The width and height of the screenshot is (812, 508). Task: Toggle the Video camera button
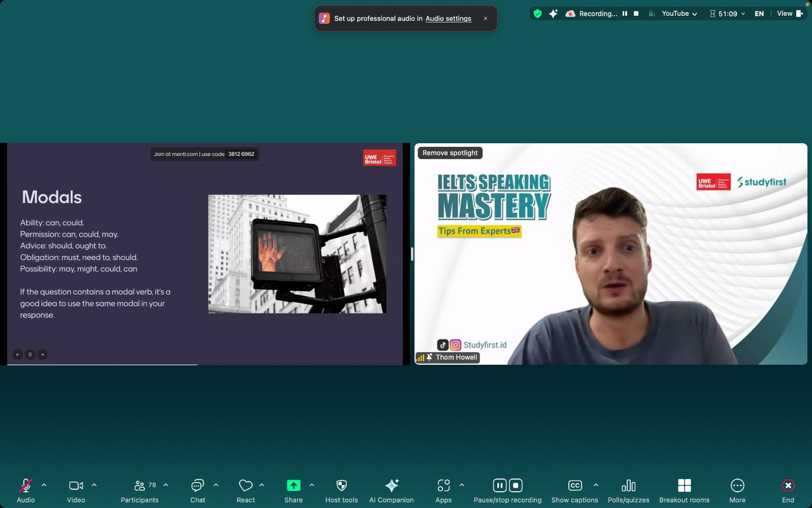tap(76, 490)
